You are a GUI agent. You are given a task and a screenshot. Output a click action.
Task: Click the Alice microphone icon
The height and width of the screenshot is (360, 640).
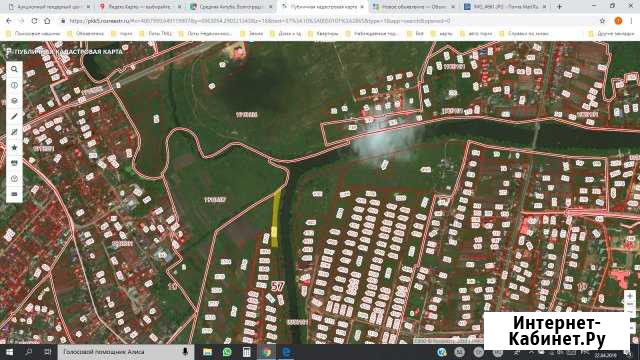coord(185,352)
